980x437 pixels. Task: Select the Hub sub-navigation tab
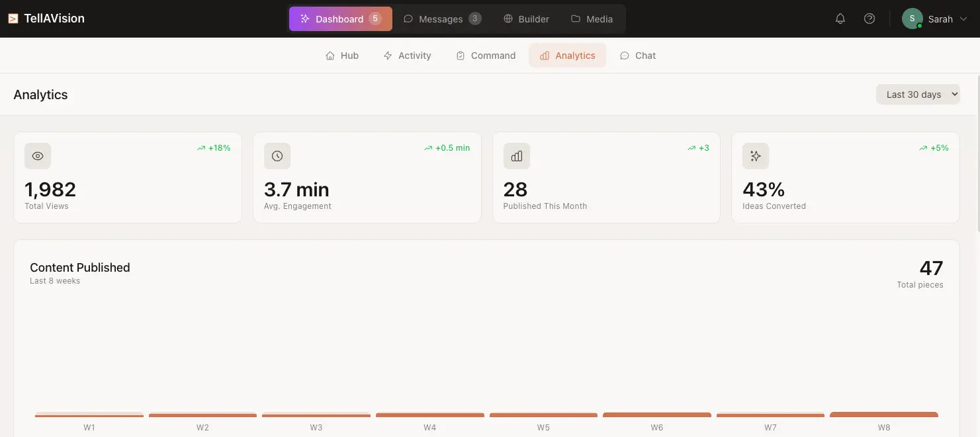(x=342, y=56)
